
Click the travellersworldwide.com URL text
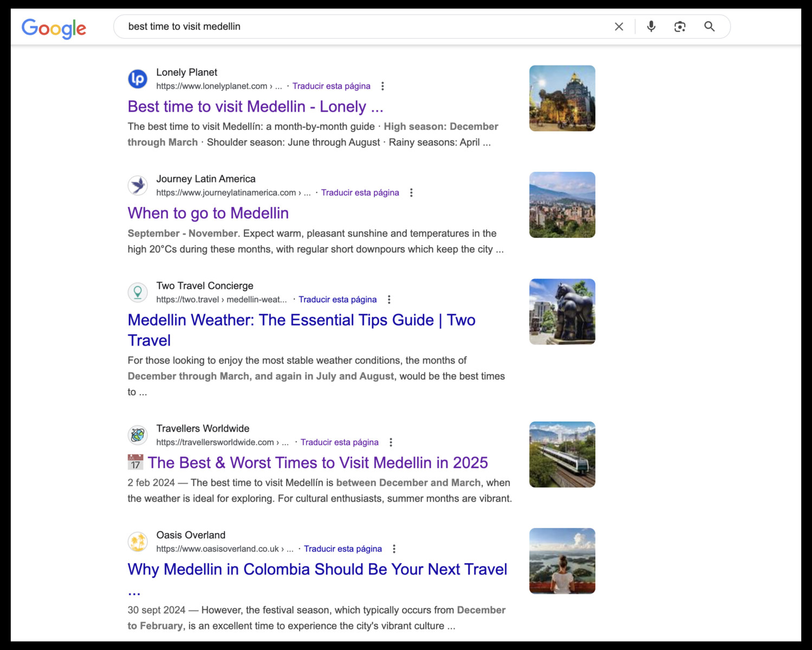point(222,443)
